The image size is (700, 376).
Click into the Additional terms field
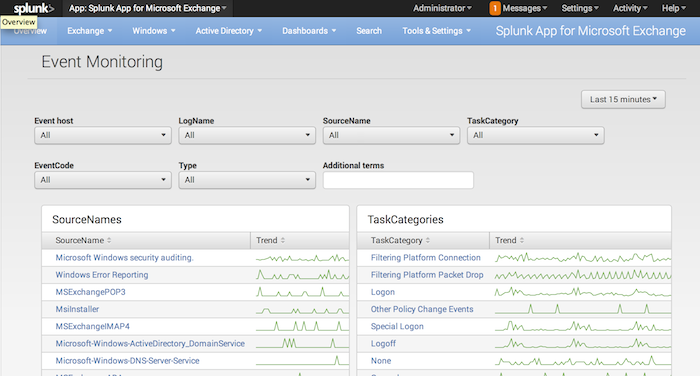(398, 180)
